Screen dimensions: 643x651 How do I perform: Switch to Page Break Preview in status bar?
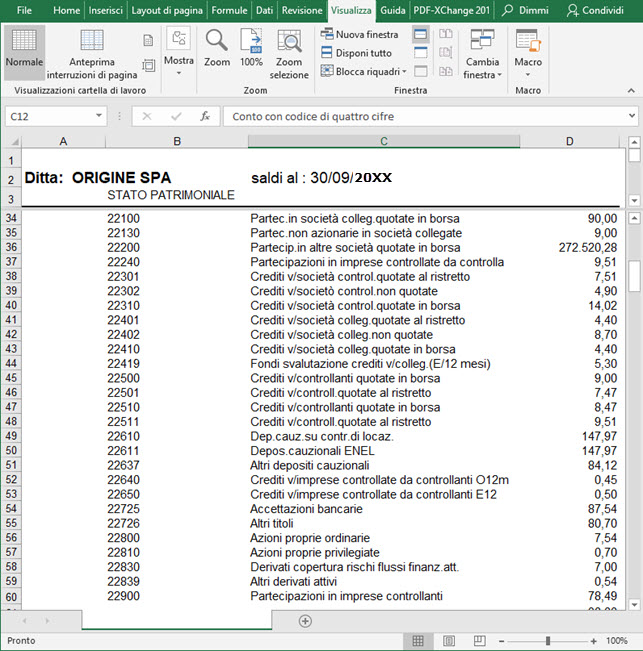[x=479, y=641]
